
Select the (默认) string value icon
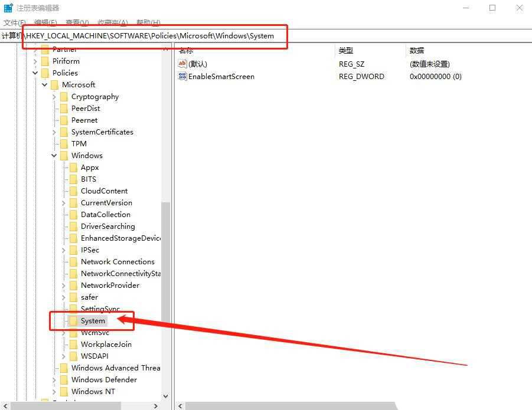(x=182, y=64)
